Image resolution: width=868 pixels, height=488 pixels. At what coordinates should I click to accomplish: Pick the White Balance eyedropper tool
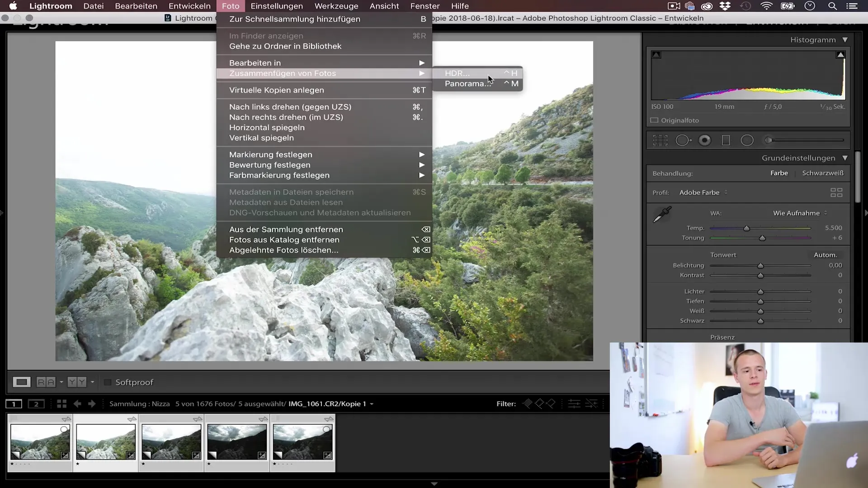click(x=662, y=214)
